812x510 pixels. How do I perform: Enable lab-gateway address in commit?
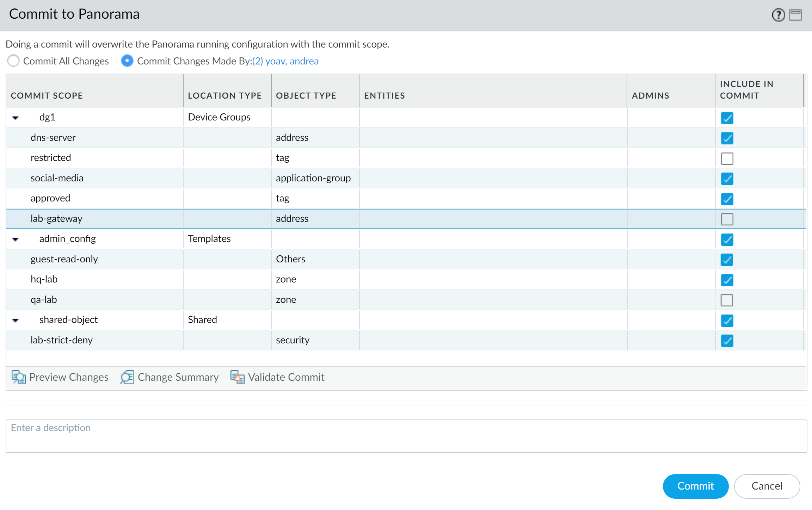coord(727,219)
